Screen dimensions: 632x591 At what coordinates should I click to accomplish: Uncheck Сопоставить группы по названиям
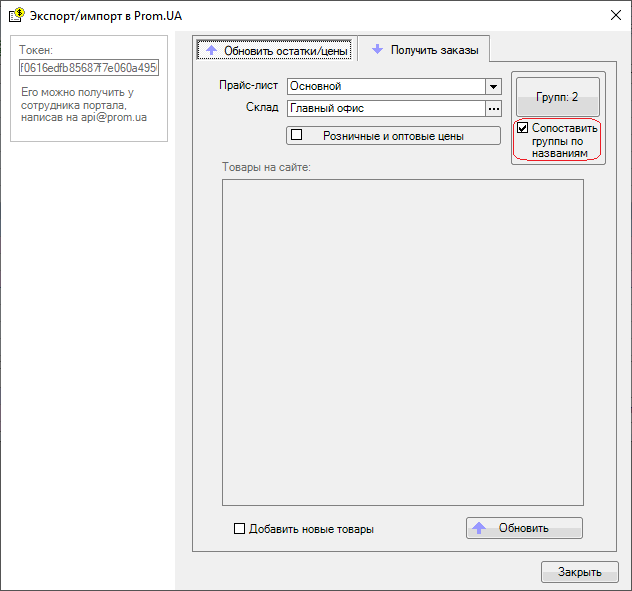tap(522, 128)
